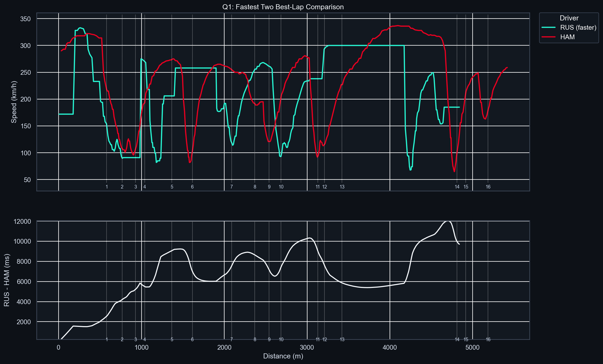
Task: Select corner 8 label in the speed chart
Action: (255, 187)
